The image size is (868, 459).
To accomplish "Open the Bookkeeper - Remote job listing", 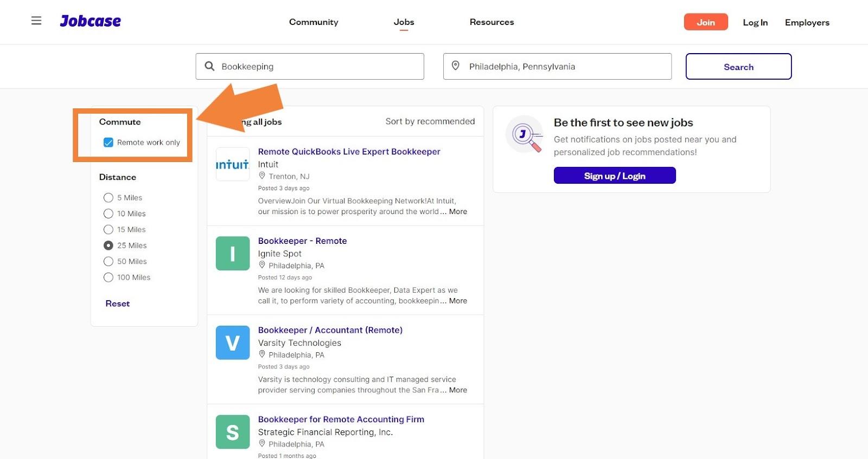I will [302, 241].
